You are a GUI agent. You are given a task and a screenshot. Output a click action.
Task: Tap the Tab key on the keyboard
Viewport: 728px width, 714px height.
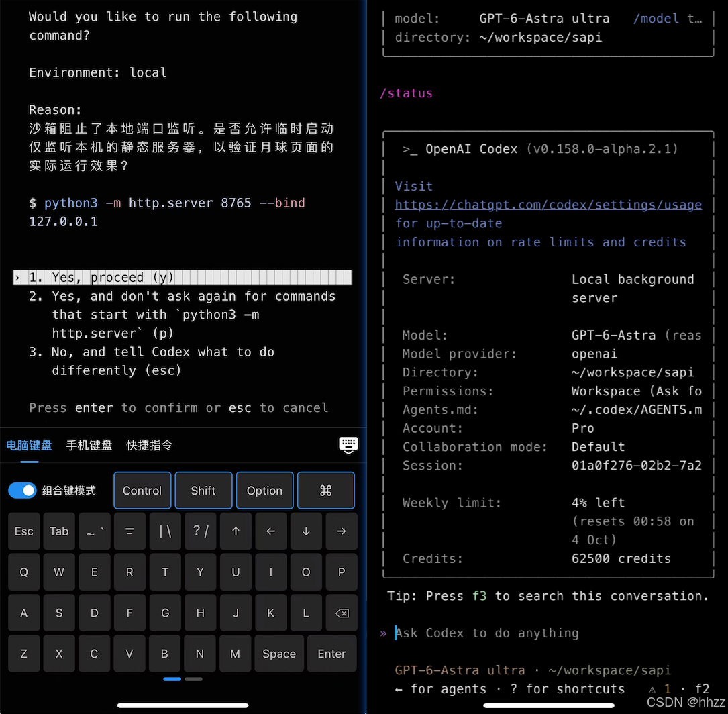(59, 531)
